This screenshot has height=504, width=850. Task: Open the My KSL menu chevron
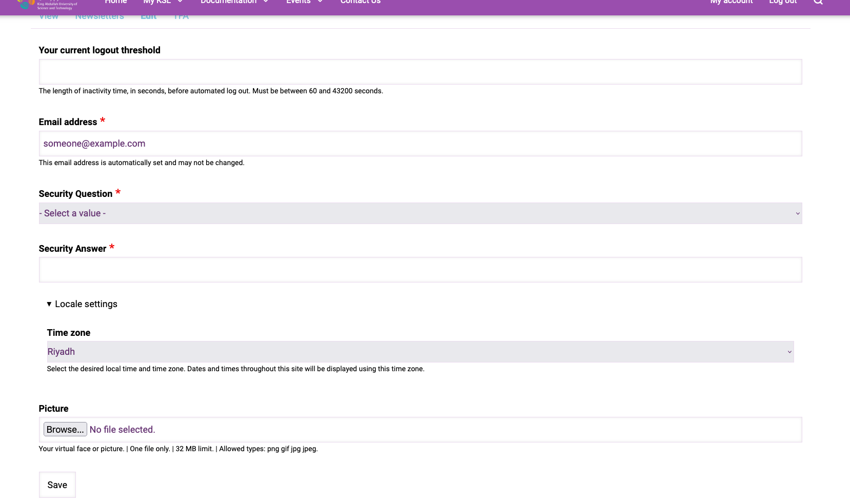point(180,2)
